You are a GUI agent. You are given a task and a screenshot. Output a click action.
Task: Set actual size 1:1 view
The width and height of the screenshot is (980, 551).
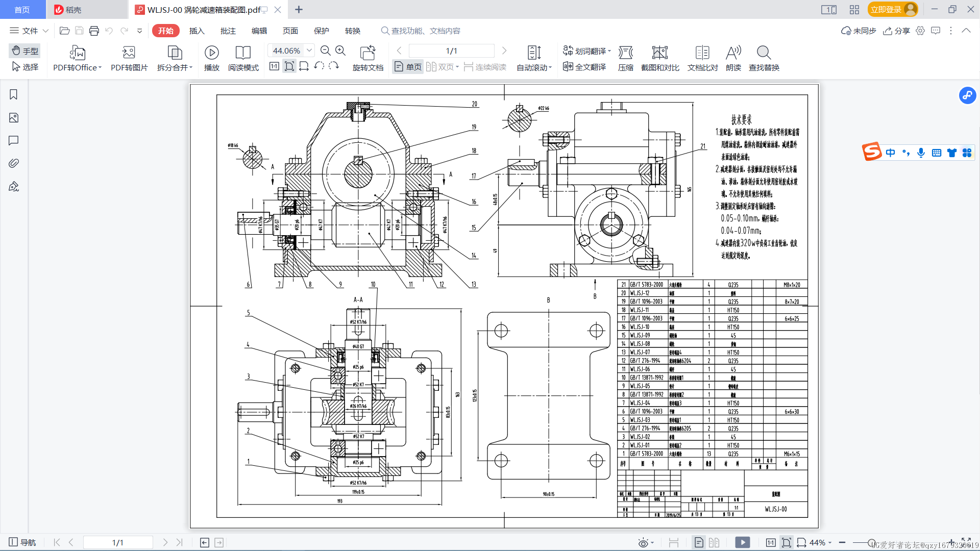pos(274,66)
